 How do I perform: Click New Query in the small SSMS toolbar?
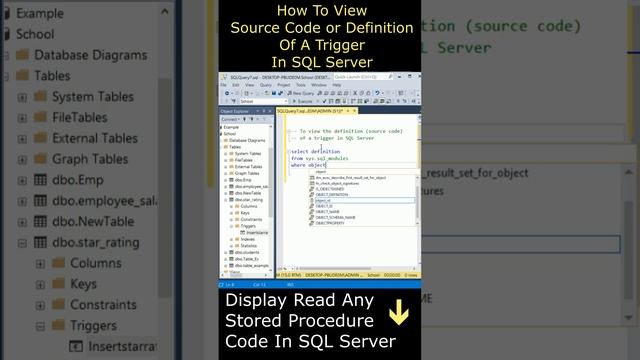pos(301,93)
